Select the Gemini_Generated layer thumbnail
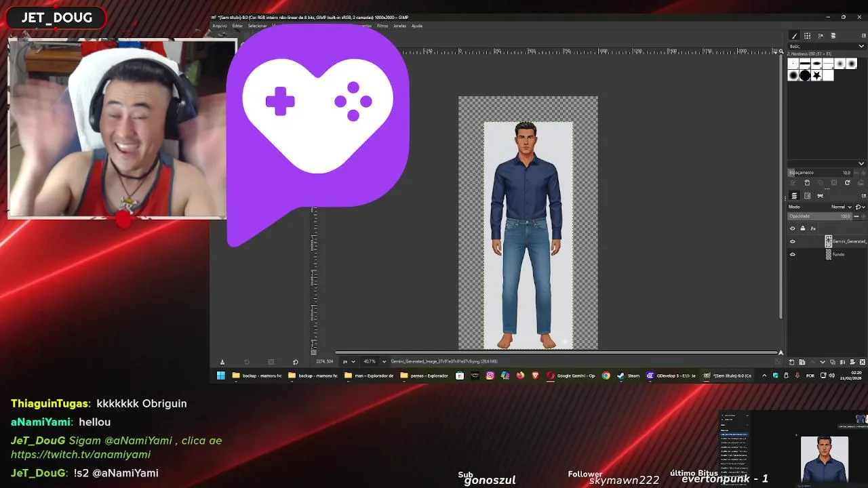The height and width of the screenshot is (488, 868). [828, 241]
